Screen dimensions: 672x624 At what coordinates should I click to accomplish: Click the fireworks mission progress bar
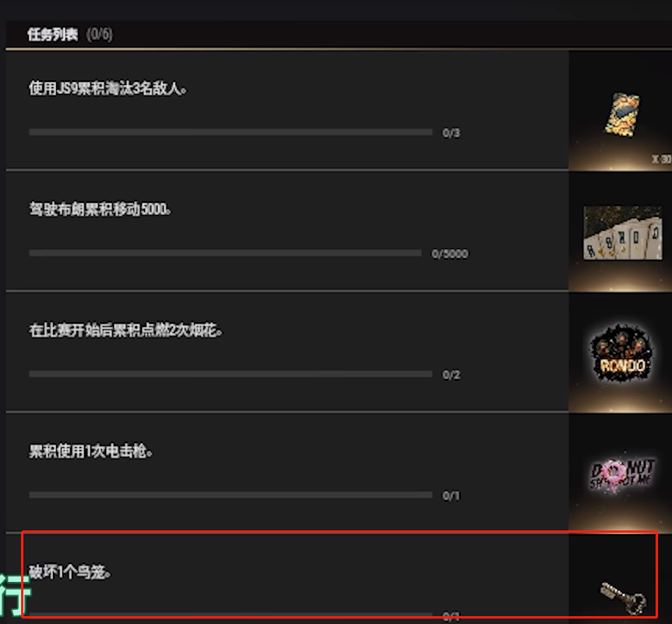coord(231,374)
